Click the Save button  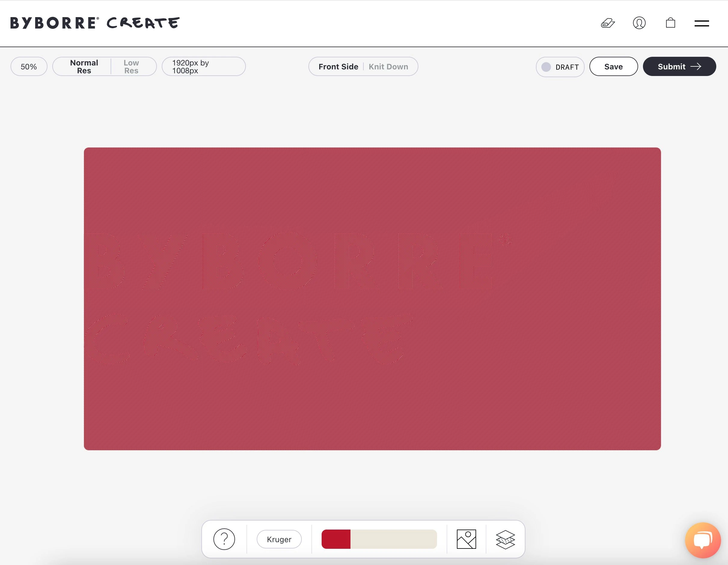[613, 67]
